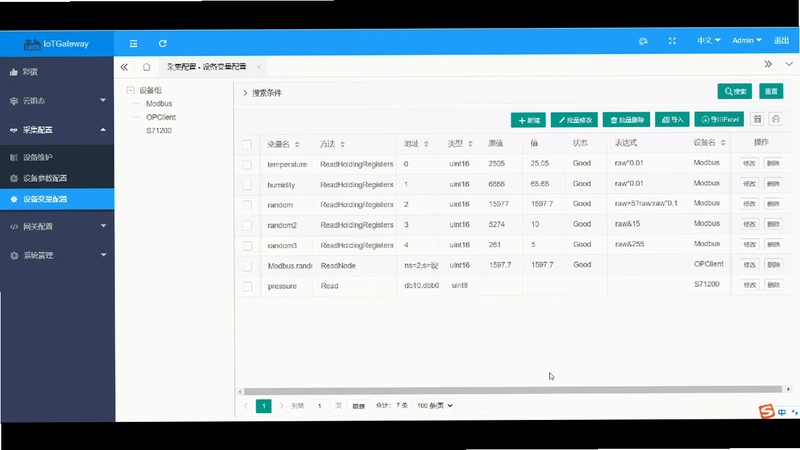Expand the 网关配置 sidebar menu
The height and width of the screenshot is (450, 800).
pyautogui.click(x=57, y=227)
